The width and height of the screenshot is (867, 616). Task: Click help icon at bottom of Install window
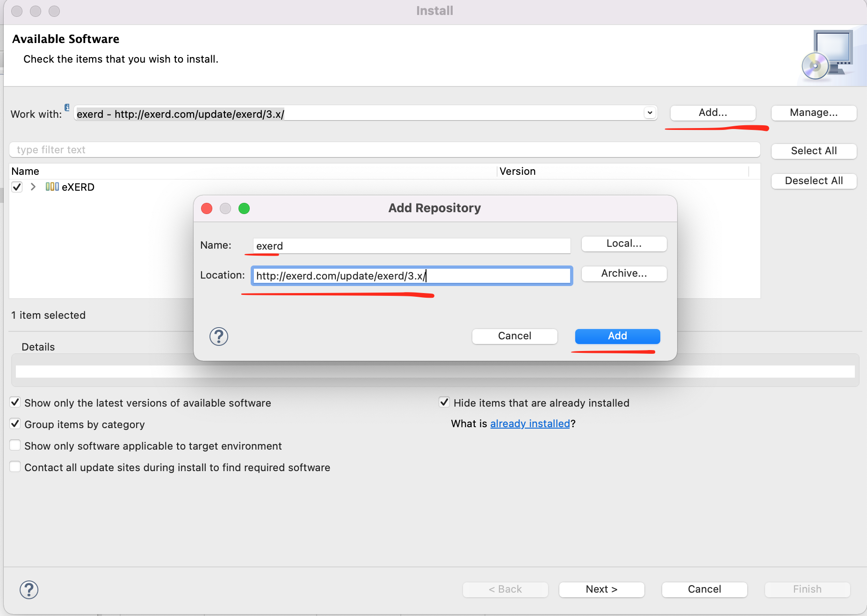pos(29,590)
